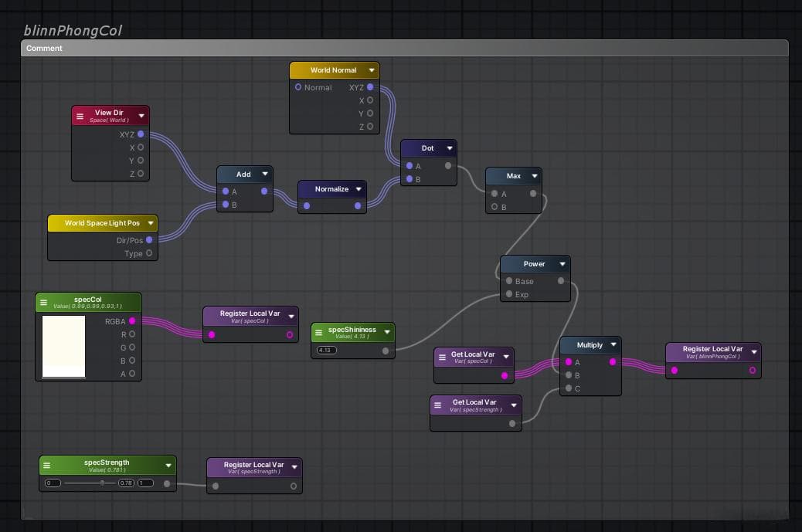
Task: Toggle Get Local Var specStrength dropdown arrow
Action: tap(514, 405)
